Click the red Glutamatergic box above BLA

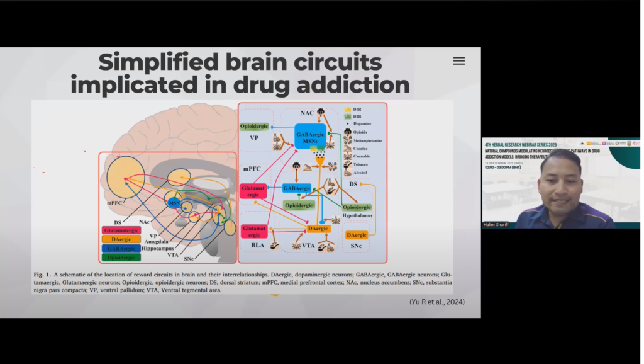click(x=254, y=232)
